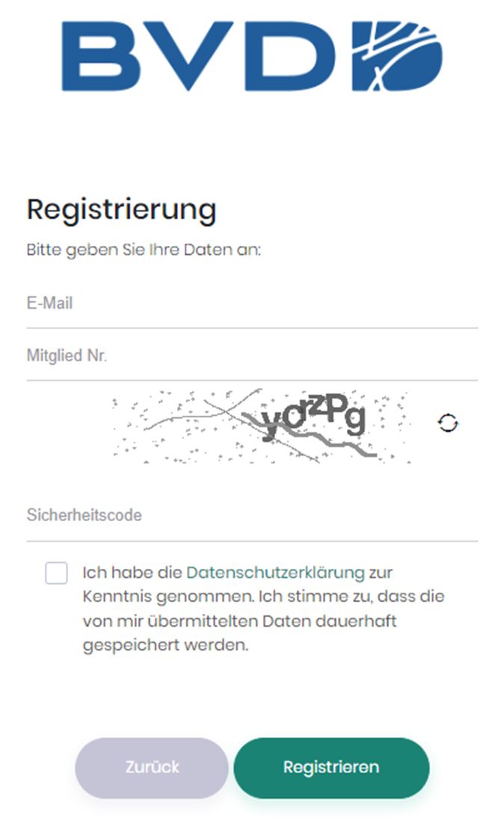Click the 'gespeichert werden.' text line
This screenshot has width=504, height=818.
coord(165,645)
